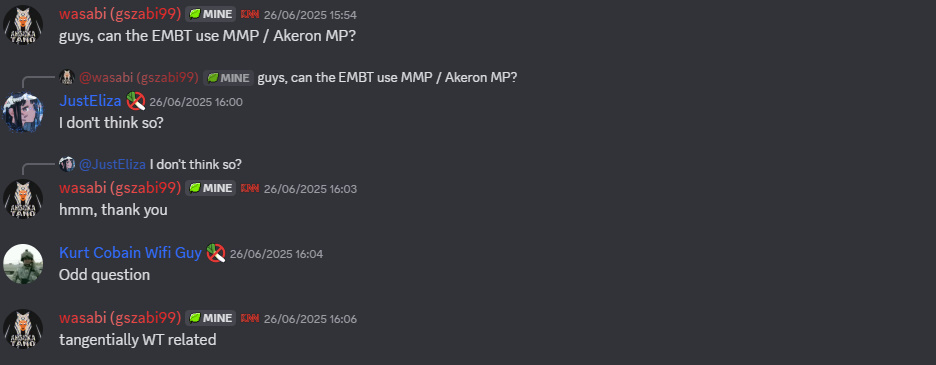Click the small JustEliza avatar in the reply preview
Screen dimensions: 936x365
[x=66, y=164]
